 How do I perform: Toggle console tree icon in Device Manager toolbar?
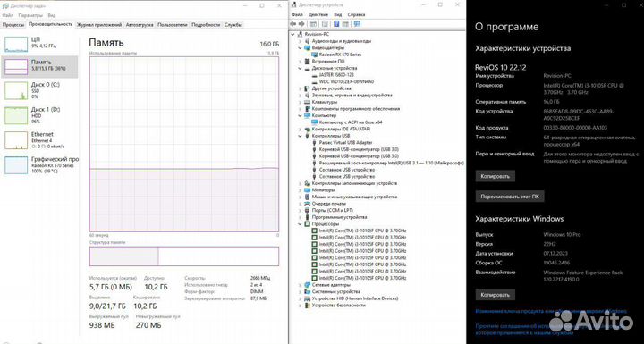coord(313,24)
